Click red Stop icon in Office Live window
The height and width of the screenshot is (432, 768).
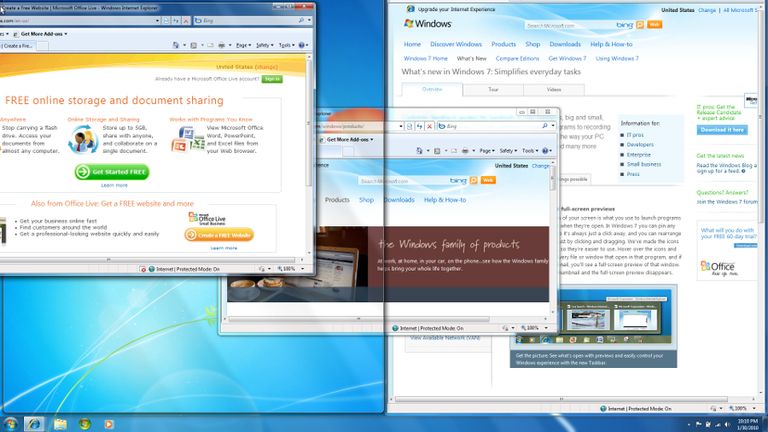pos(186,21)
